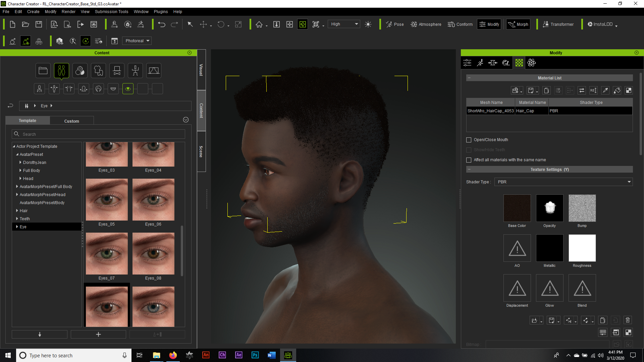644x362 pixels.
Task: Collapse the Material List section
Action: [469, 78]
